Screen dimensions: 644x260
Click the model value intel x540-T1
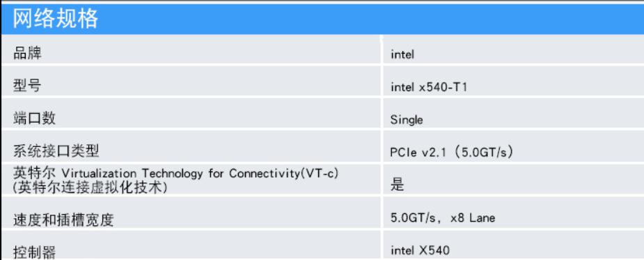point(429,87)
